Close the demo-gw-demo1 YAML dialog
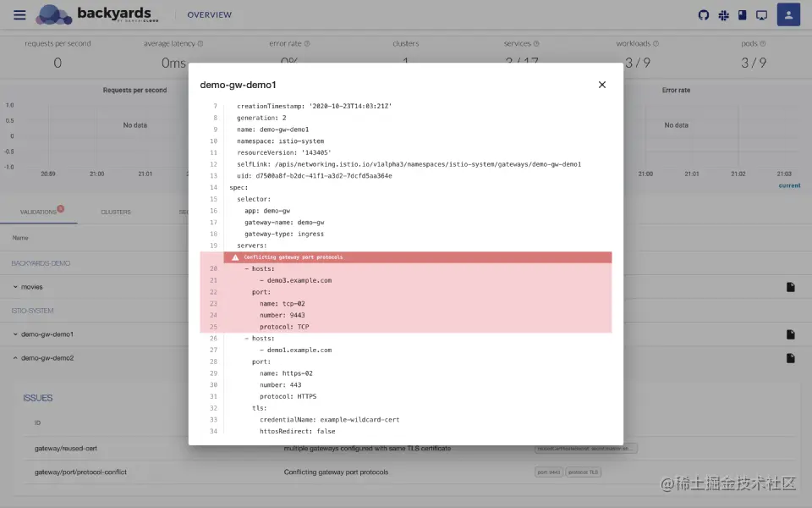The image size is (812, 508). pyautogui.click(x=601, y=85)
